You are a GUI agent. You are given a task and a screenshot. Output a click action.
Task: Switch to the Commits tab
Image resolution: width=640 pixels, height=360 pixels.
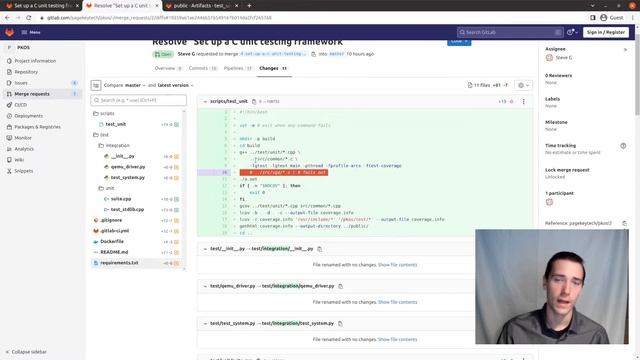tap(203, 68)
